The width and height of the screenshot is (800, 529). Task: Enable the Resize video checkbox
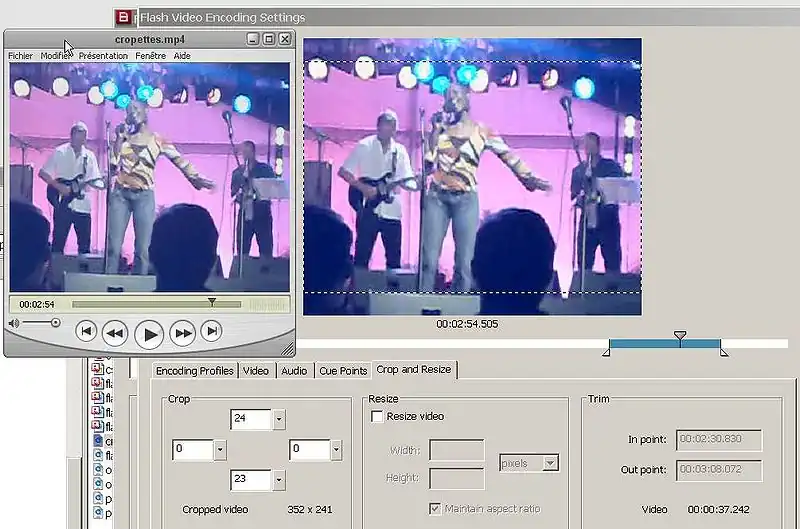pyautogui.click(x=377, y=417)
